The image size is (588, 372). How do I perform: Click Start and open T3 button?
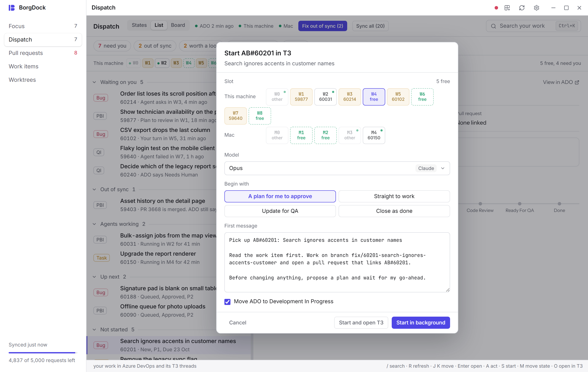pyautogui.click(x=361, y=323)
